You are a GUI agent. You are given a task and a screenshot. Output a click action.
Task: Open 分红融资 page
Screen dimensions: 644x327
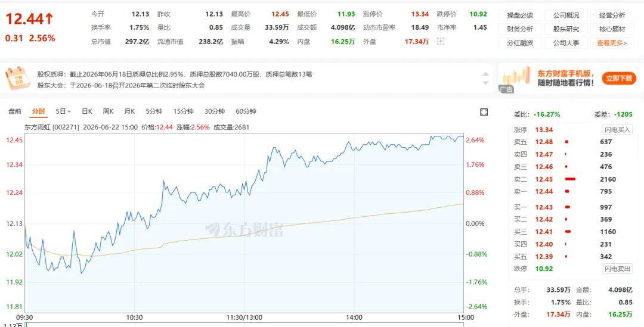520,43
